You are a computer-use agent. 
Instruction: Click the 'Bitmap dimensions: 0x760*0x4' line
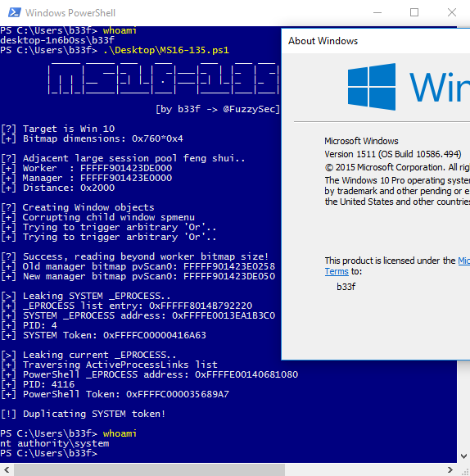[x=92, y=138]
